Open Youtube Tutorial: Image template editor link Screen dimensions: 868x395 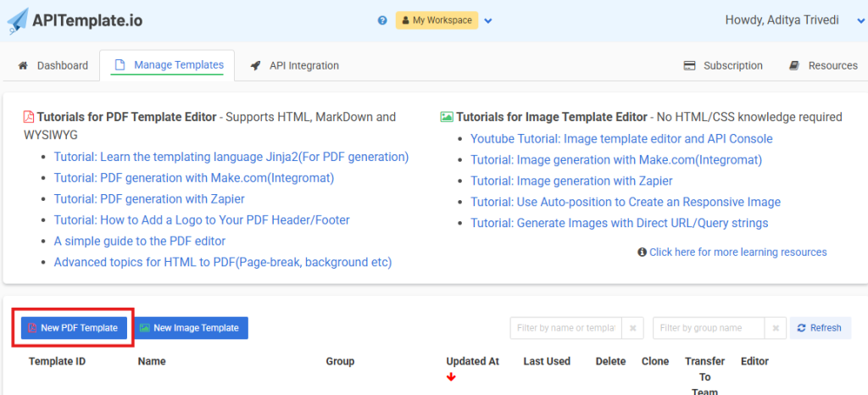[x=621, y=139]
